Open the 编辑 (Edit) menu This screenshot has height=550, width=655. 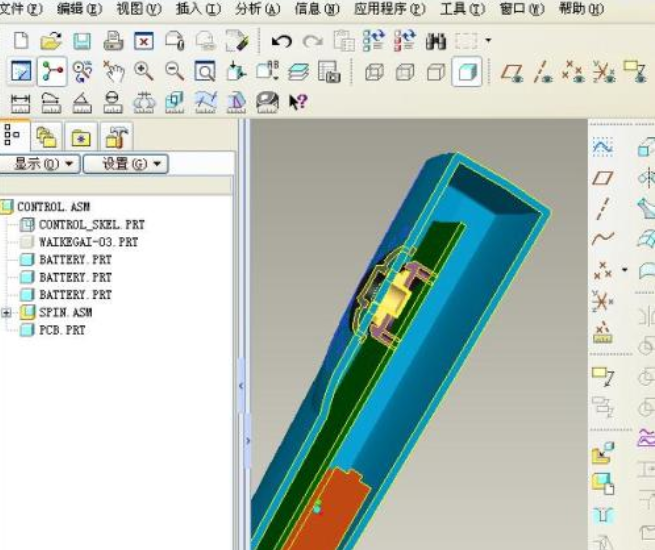click(x=79, y=8)
